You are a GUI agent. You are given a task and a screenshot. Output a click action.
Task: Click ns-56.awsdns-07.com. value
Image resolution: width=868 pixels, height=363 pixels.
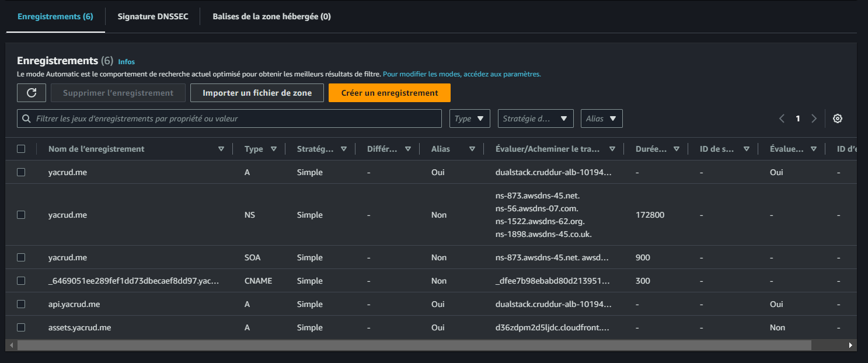point(536,208)
